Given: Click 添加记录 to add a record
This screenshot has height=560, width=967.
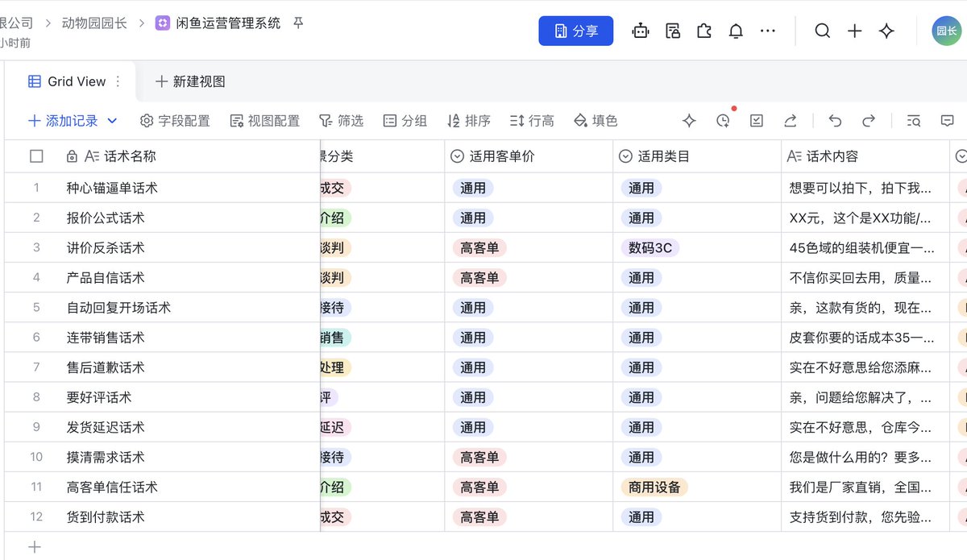Looking at the screenshot, I should coord(63,121).
